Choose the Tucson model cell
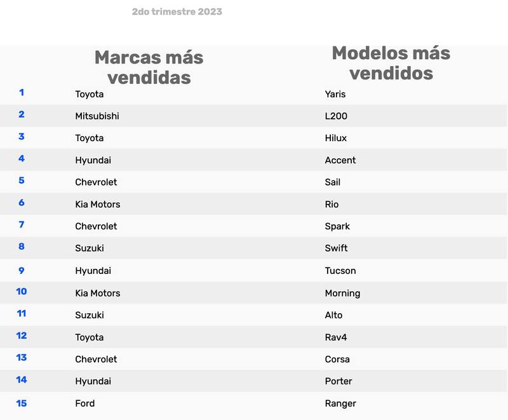Image resolution: width=508 pixels, height=420 pixels. 340,271
